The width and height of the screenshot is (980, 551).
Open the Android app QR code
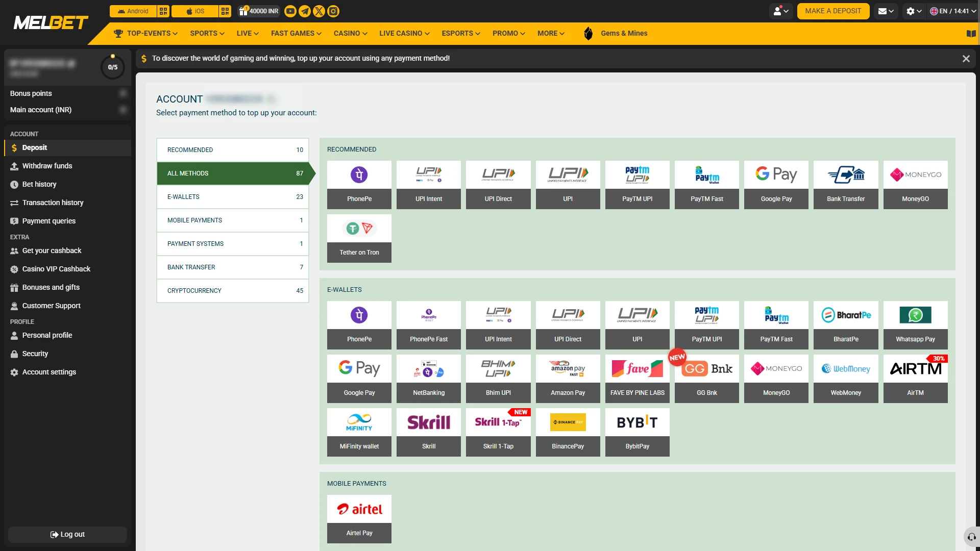(163, 11)
